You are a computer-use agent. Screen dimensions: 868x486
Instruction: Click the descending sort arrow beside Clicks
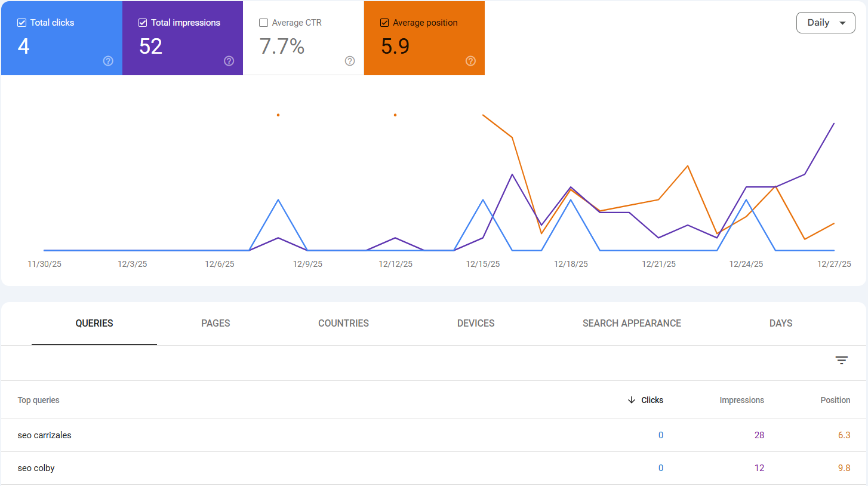632,400
